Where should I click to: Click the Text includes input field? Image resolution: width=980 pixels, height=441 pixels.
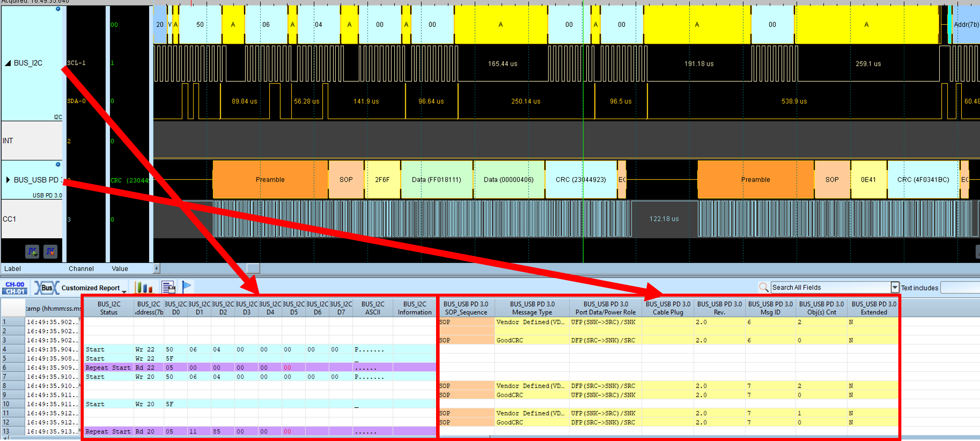tap(960, 288)
